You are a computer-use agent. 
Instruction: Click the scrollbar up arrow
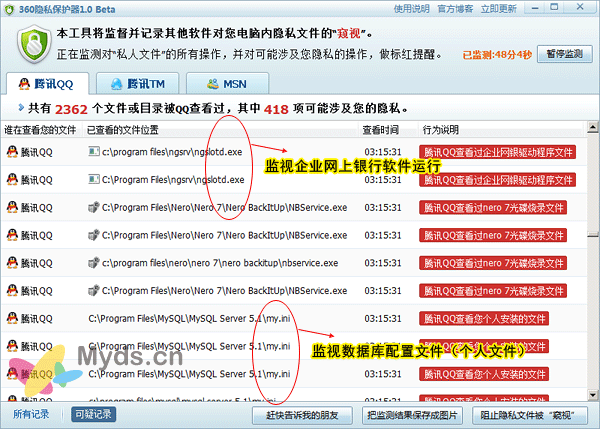point(593,127)
